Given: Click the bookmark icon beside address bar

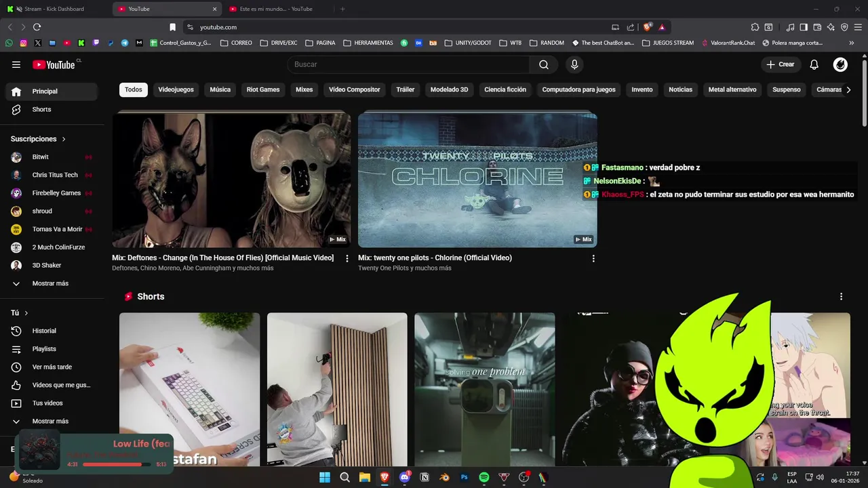Looking at the screenshot, I should [172, 27].
